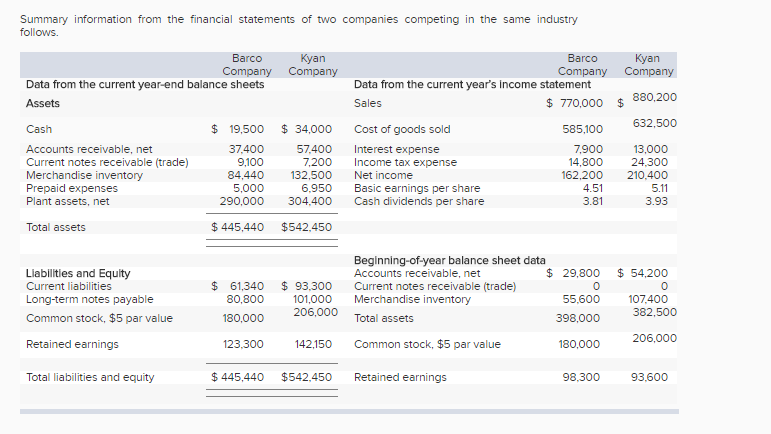The width and height of the screenshot is (771, 434).
Task: Click the "Beginning-of-year balance sheet data" heading
Action: (450, 260)
